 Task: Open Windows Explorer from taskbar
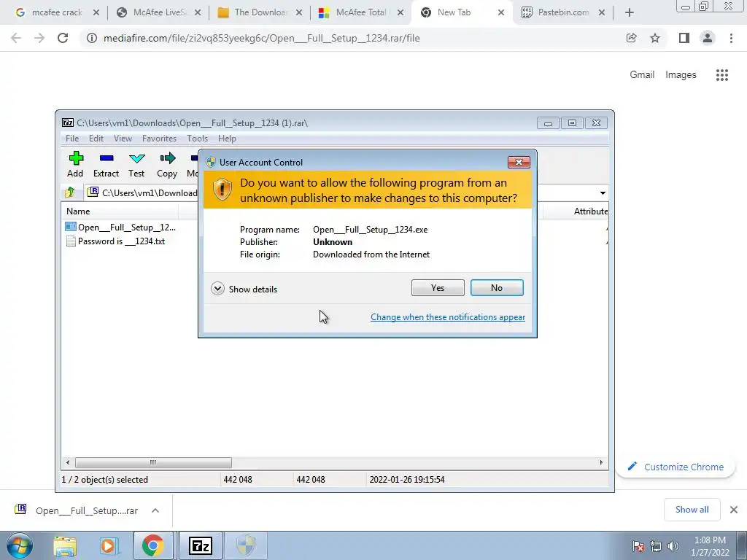click(x=65, y=546)
